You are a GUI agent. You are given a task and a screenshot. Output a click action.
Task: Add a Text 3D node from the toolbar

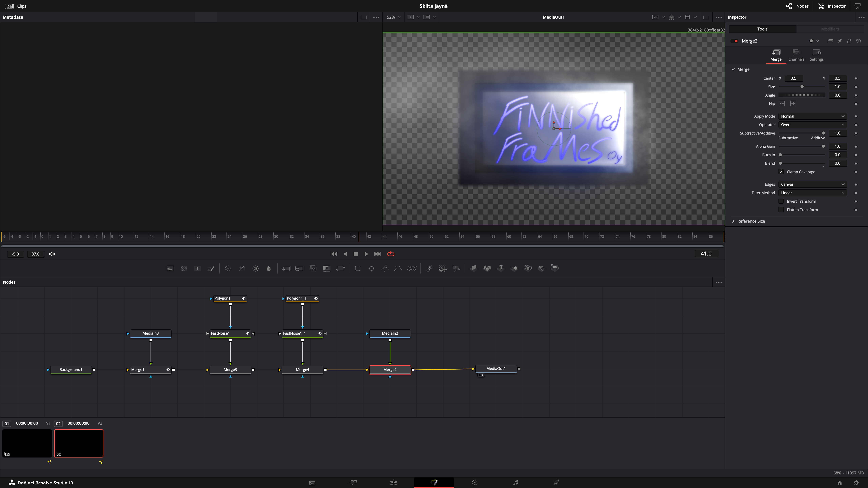click(x=501, y=268)
